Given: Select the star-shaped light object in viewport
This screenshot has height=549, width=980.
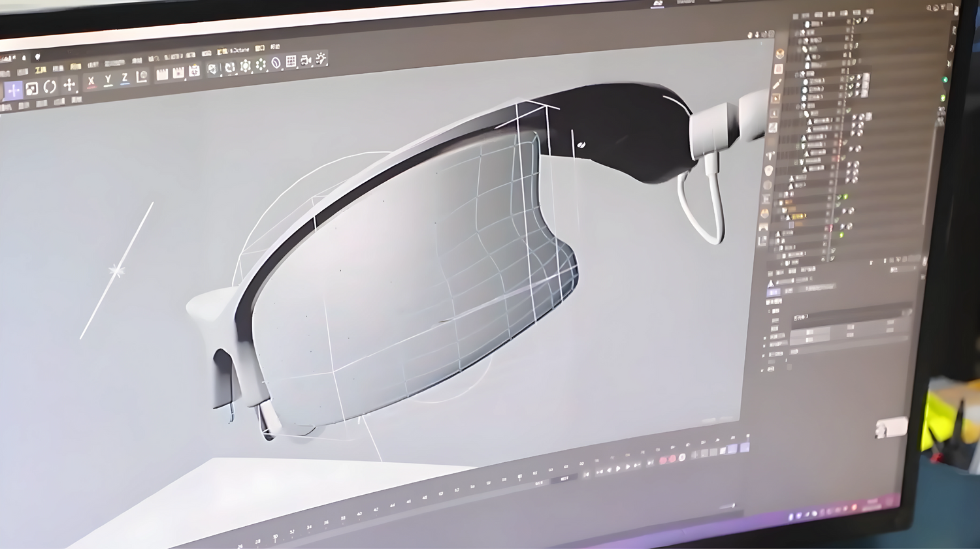Looking at the screenshot, I should click(x=117, y=270).
